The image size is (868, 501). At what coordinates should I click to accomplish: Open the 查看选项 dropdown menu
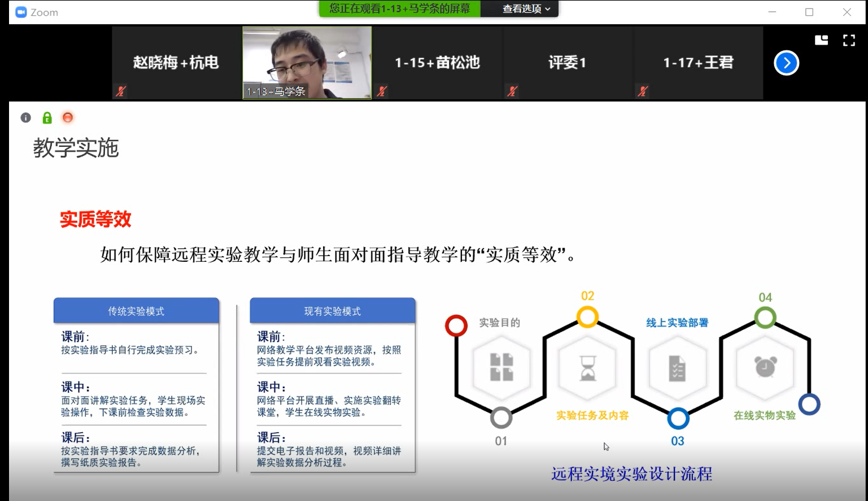pyautogui.click(x=526, y=9)
